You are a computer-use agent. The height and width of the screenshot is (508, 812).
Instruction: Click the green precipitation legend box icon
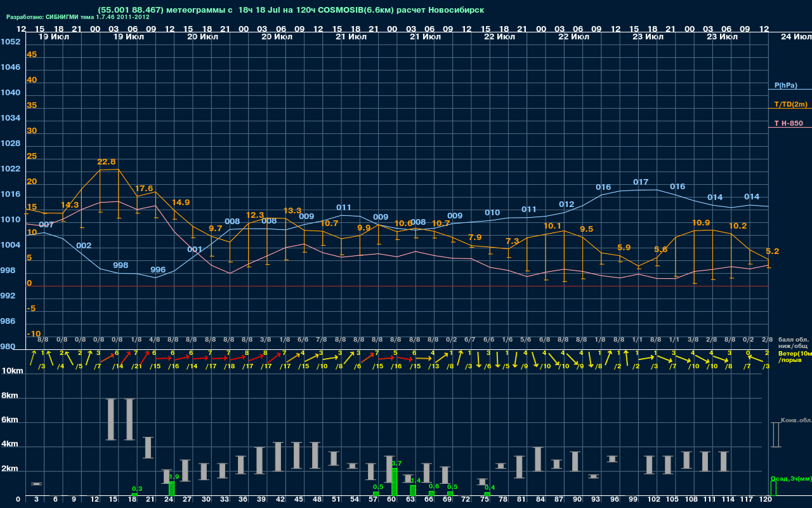pos(773,488)
